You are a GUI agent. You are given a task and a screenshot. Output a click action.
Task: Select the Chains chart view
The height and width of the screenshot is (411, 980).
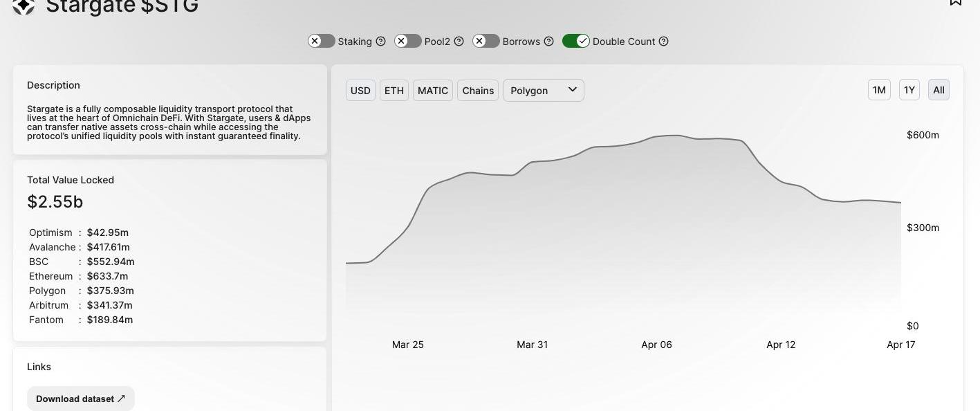pos(478,91)
